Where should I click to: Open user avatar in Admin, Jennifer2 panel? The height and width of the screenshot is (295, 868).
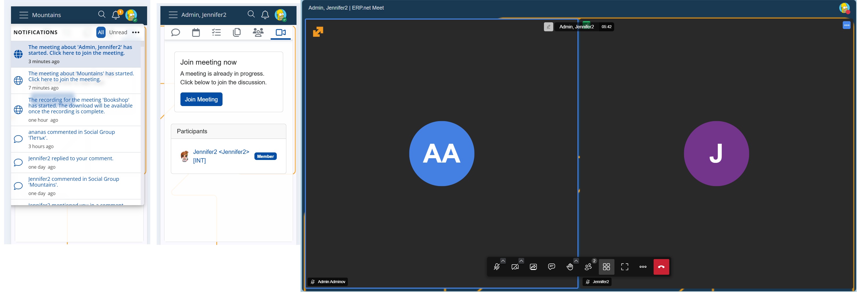coord(280,15)
